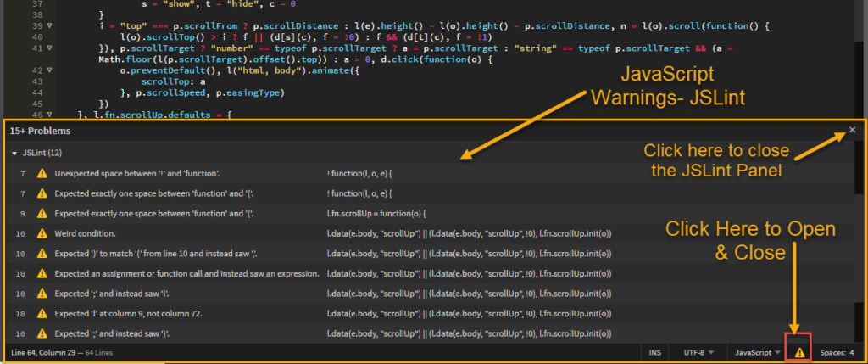Screen dimensions: 868x364
Task: Open the UTF-8 encoding dropdown
Action: [x=698, y=351]
